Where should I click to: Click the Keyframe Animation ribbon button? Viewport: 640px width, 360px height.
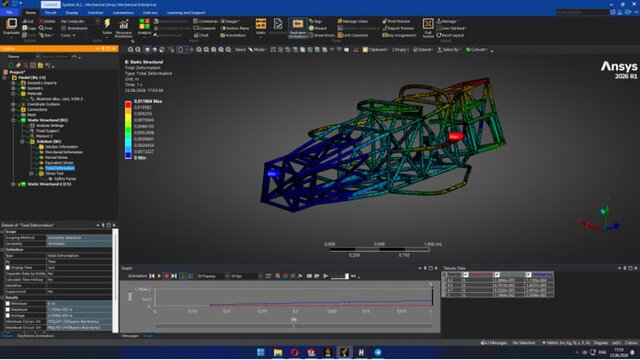tap(298, 28)
